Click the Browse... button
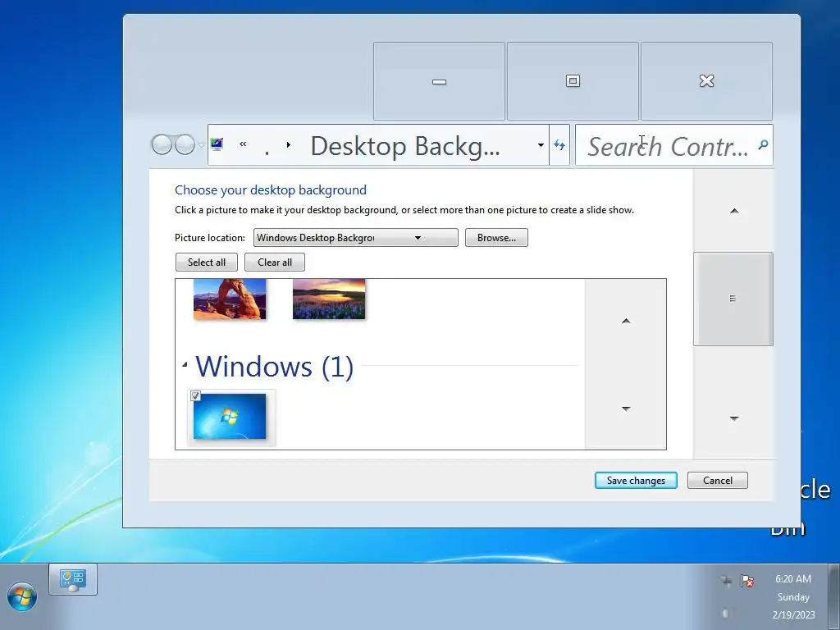The height and width of the screenshot is (630, 840). click(x=496, y=238)
